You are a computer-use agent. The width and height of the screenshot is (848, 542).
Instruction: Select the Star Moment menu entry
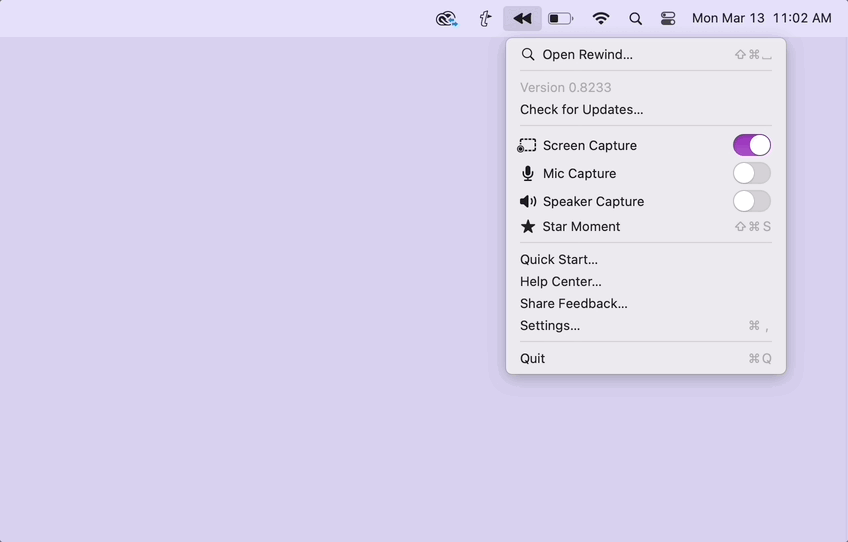[x=646, y=226]
